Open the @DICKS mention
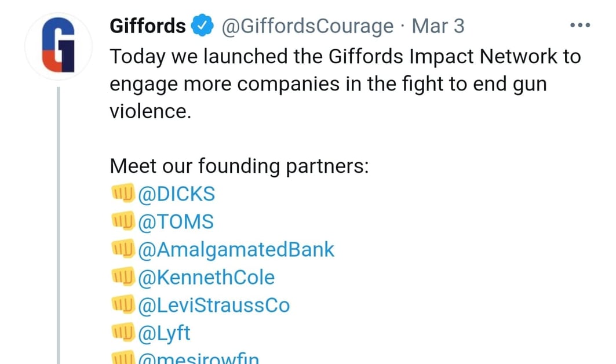Screen dimensions: 616x364 pyautogui.click(x=176, y=194)
